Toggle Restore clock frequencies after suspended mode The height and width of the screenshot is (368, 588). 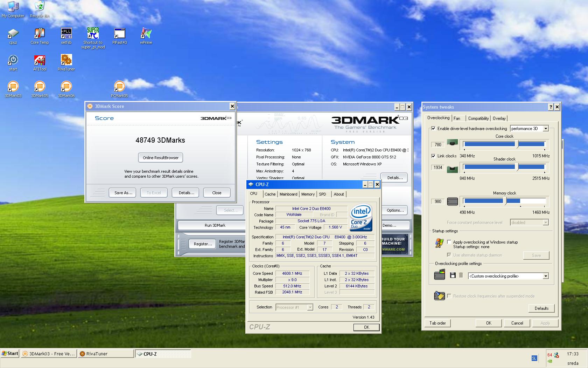(449, 296)
